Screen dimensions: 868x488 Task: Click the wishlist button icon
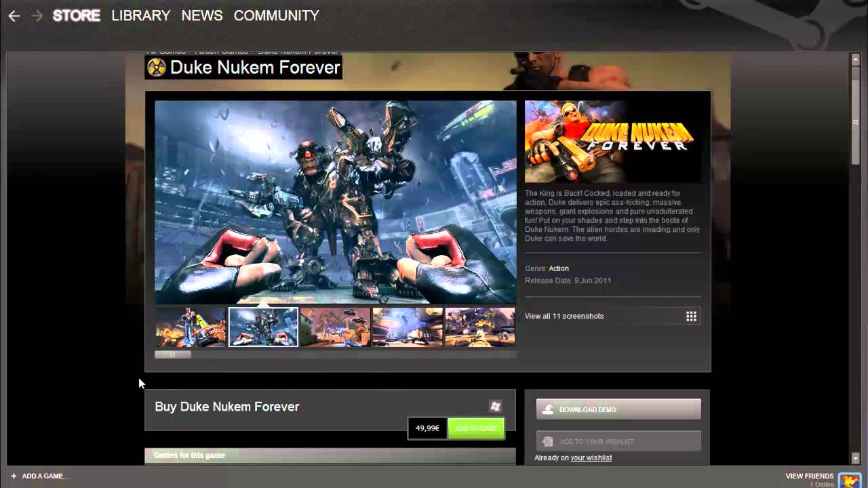point(547,441)
